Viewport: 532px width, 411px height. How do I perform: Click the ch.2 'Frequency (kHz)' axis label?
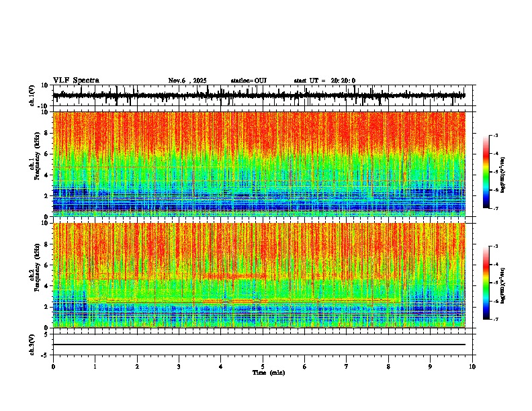pos(37,267)
